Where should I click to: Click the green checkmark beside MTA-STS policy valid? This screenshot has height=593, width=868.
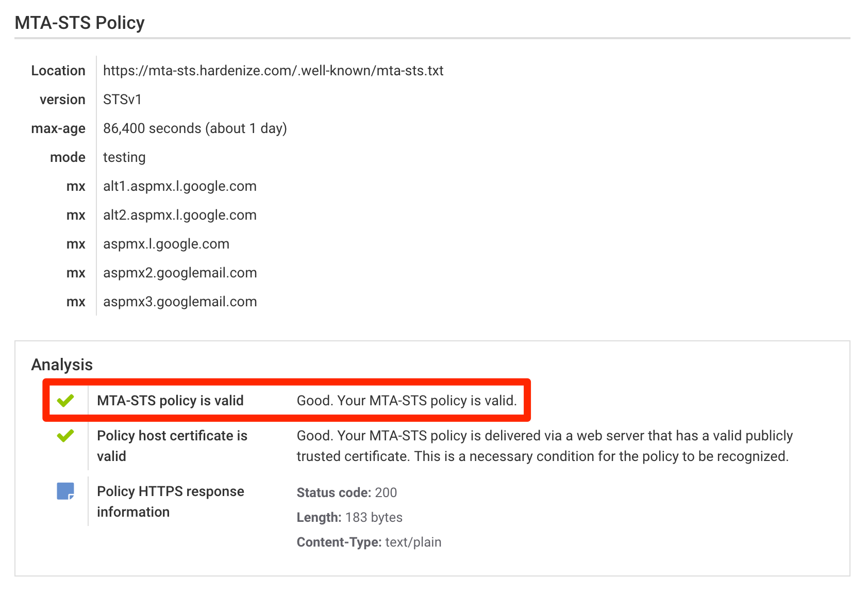click(65, 400)
